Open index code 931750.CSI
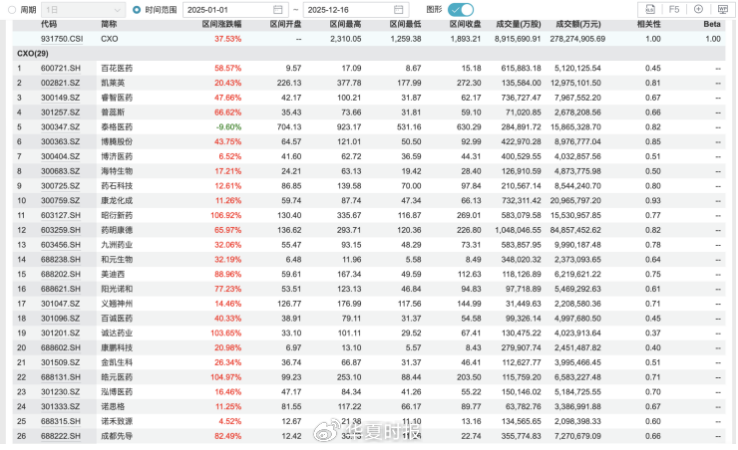 (62, 39)
